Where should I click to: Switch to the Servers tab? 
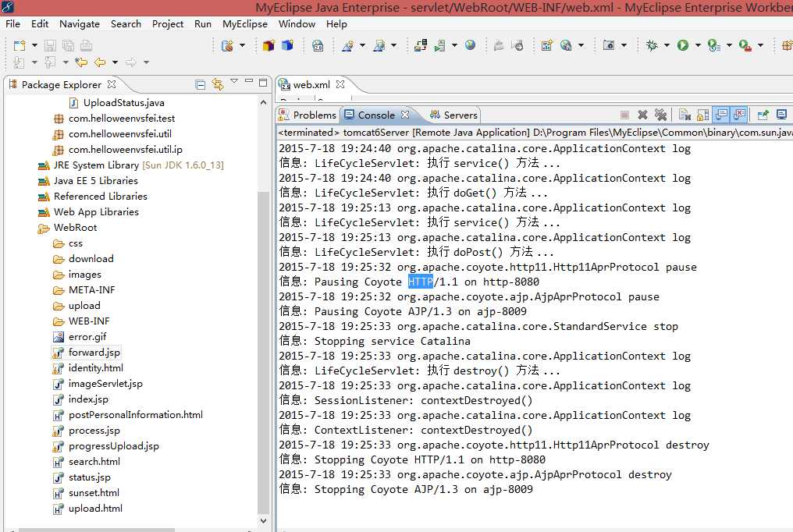453,115
